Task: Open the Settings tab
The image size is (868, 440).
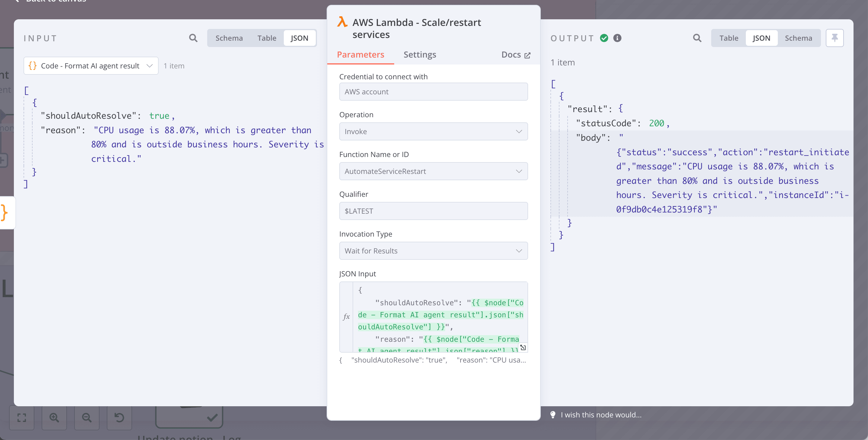Action: pos(420,55)
